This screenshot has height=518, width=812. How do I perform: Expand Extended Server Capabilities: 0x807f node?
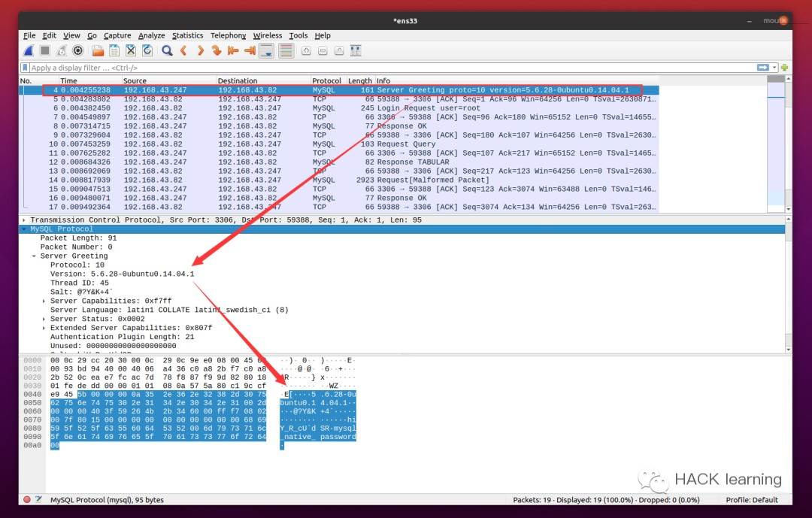[44, 328]
